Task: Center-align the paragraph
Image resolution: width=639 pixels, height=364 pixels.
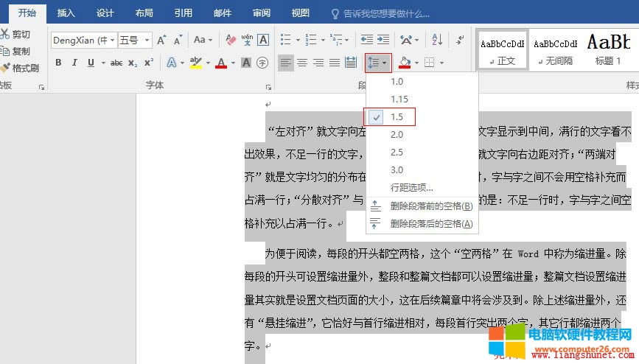Action: (302, 63)
